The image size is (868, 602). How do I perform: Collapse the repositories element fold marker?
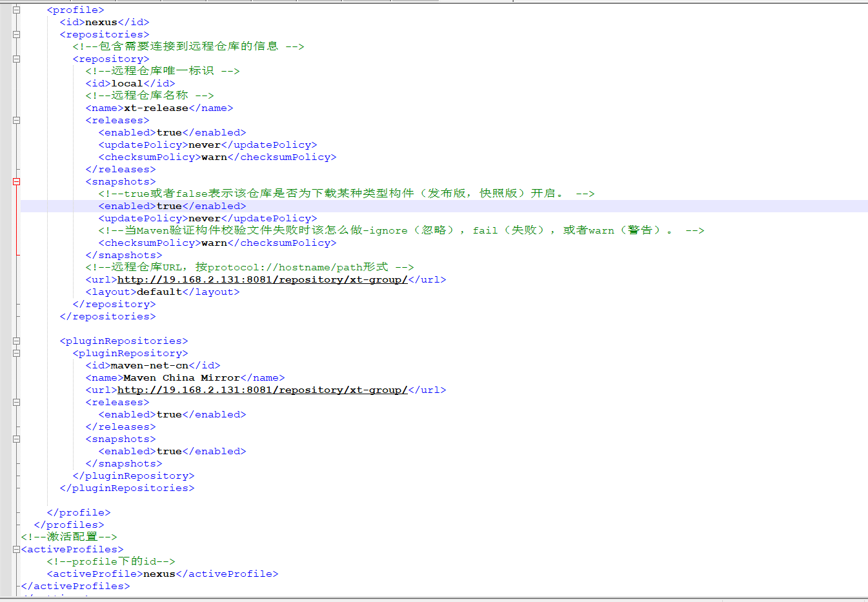[16, 34]
